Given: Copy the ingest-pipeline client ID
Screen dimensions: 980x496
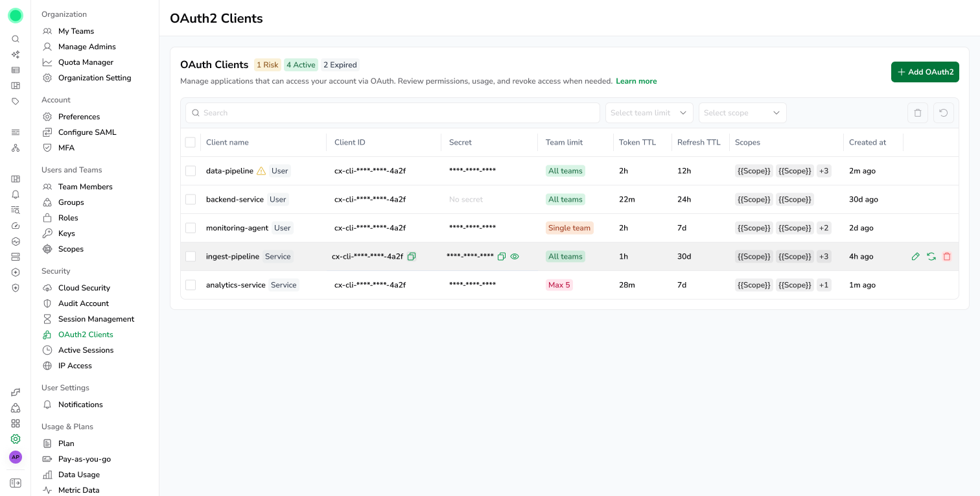Looking at the screenshot, I should point(412,256).
